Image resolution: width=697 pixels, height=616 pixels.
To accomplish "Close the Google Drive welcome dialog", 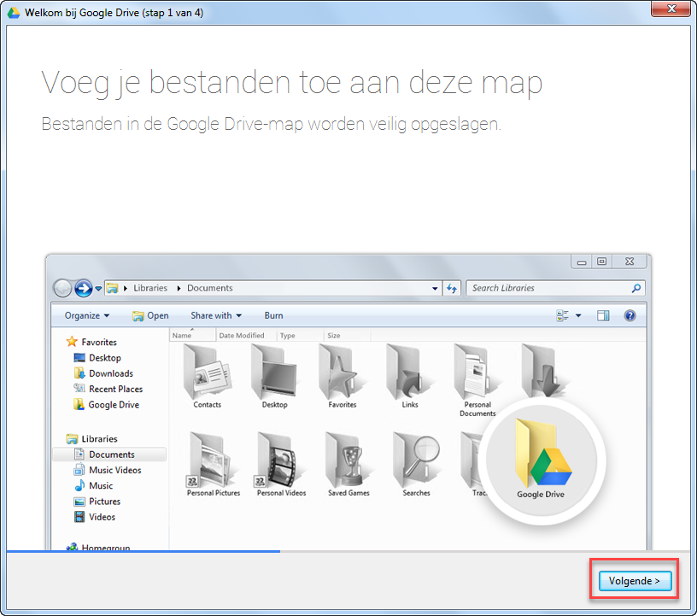I will (671, 9).
